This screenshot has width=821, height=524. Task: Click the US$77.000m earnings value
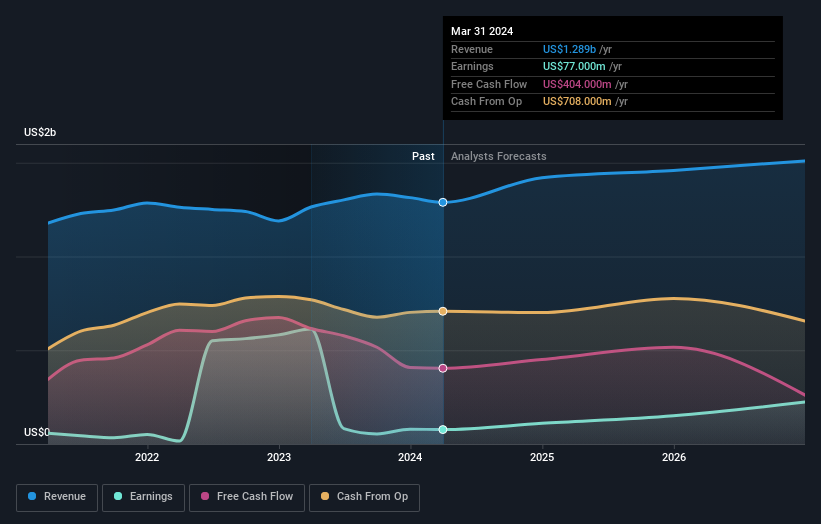[x=574, y=66]
